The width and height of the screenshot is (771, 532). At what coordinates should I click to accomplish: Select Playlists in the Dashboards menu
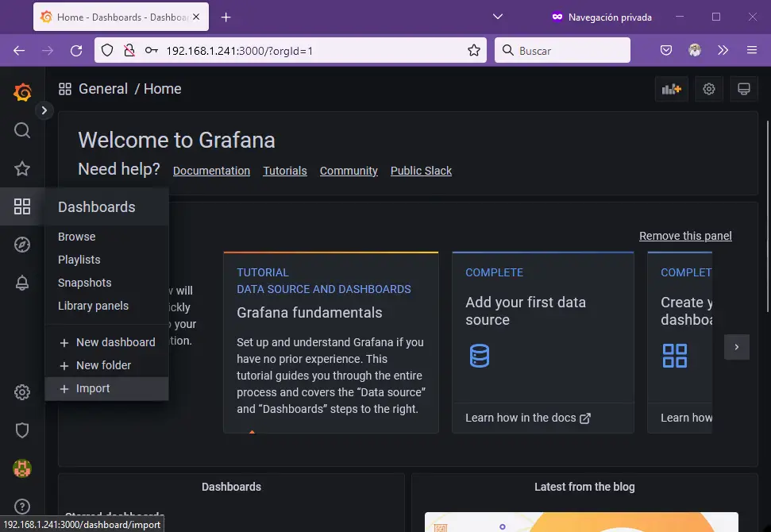pos(106,260)
